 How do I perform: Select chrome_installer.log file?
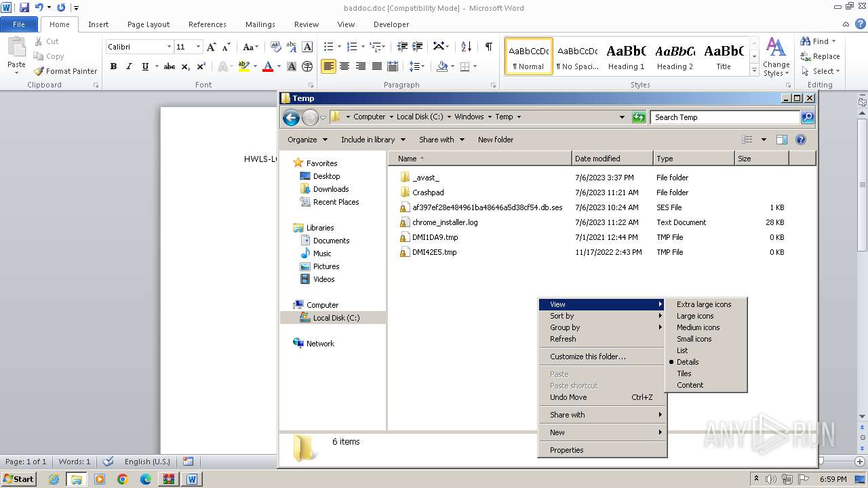pyautogui.click(x=445, y=222)
